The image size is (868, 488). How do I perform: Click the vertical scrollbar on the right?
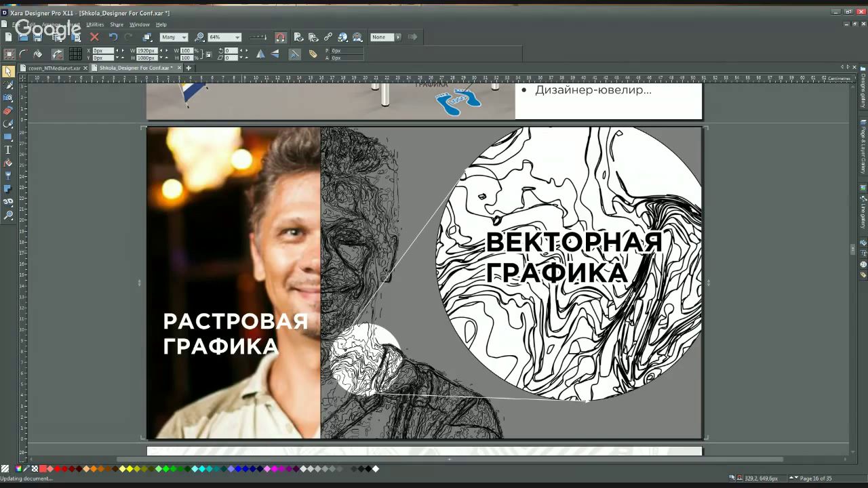[x=853, y=248]
